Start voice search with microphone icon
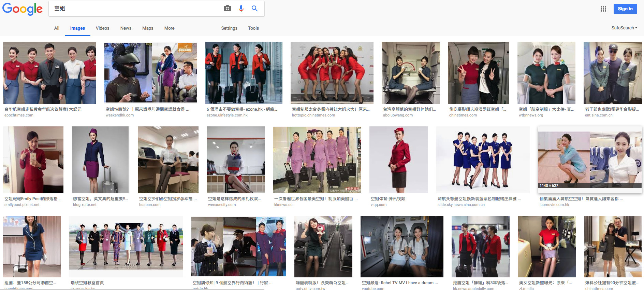 241,9
